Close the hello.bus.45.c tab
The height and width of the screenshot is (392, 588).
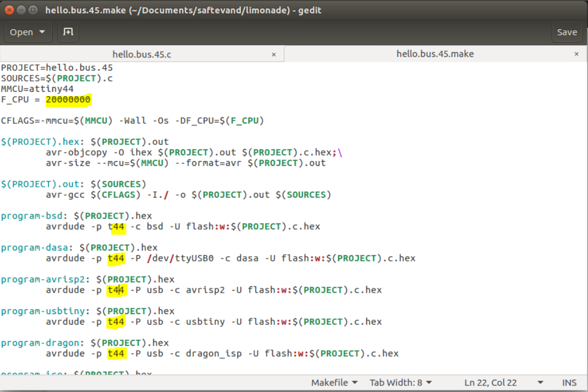274,54
